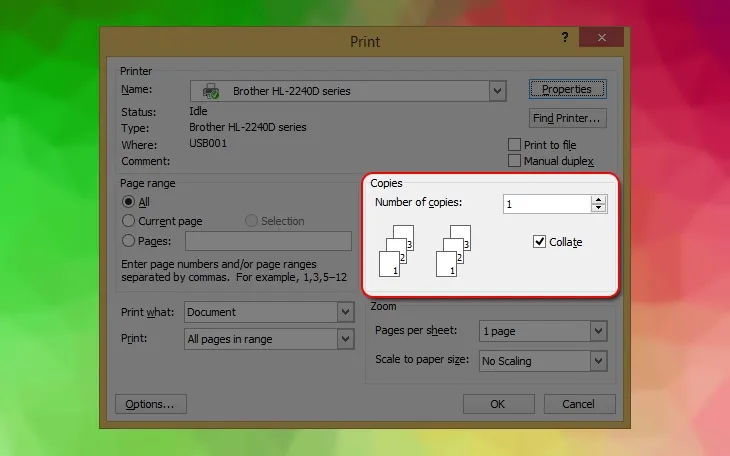The width and height of the screenshot is (730, 456).
Task: Enable Manual duplex checkbox
Action: click(515, 161)
